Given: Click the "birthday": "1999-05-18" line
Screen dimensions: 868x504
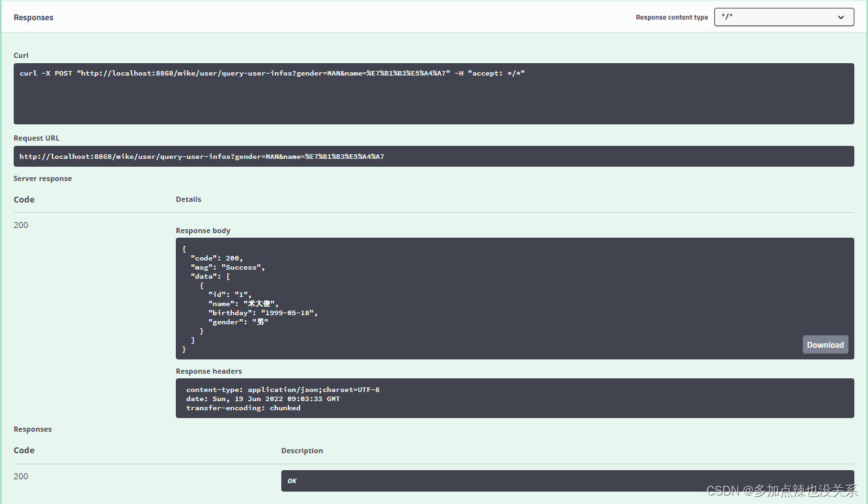Looking at the screenshot, I should click(263, 313).
